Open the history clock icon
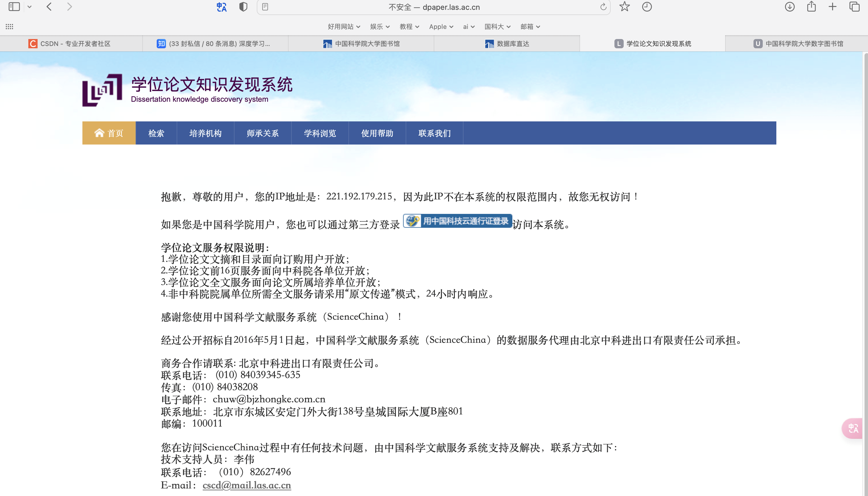 coord(647,7)
